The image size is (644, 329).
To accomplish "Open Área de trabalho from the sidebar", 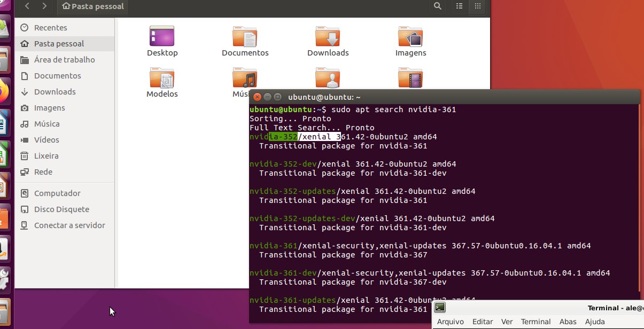I will point(65,60).
